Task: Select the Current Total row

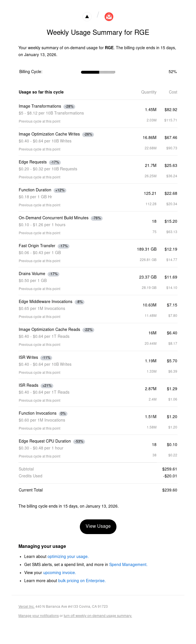Action: [x=98, y=490]
